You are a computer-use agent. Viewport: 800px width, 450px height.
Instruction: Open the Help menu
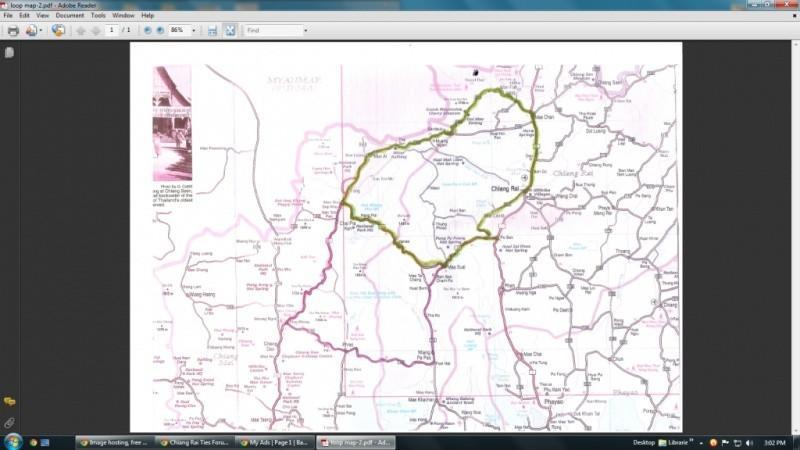pyautogui.click(x=147, y=15)
